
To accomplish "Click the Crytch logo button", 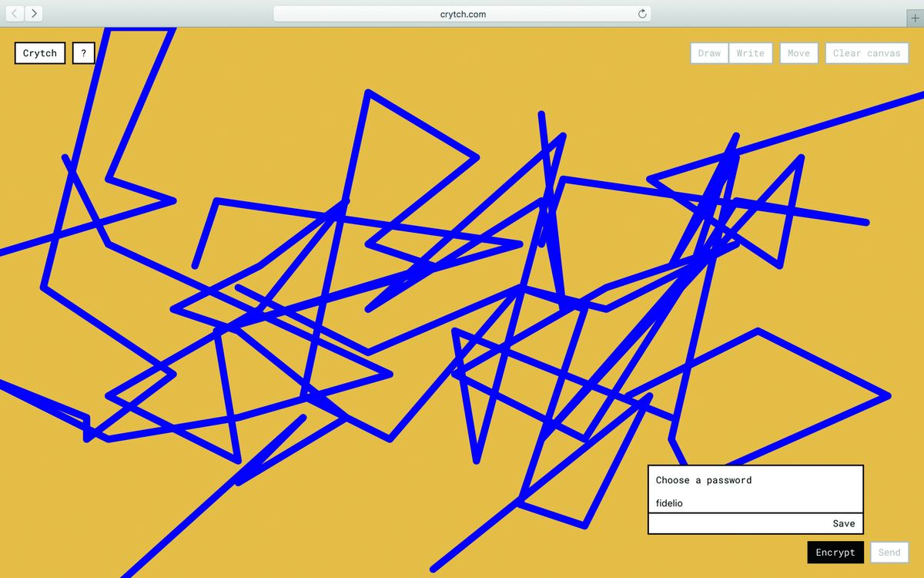I will tap(40, 53).
